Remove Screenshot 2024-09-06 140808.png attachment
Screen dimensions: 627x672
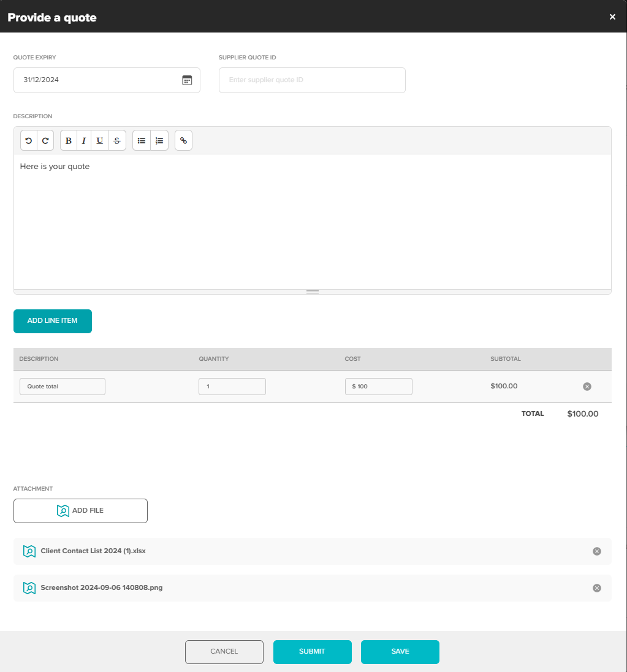click(x=596, y=588)
